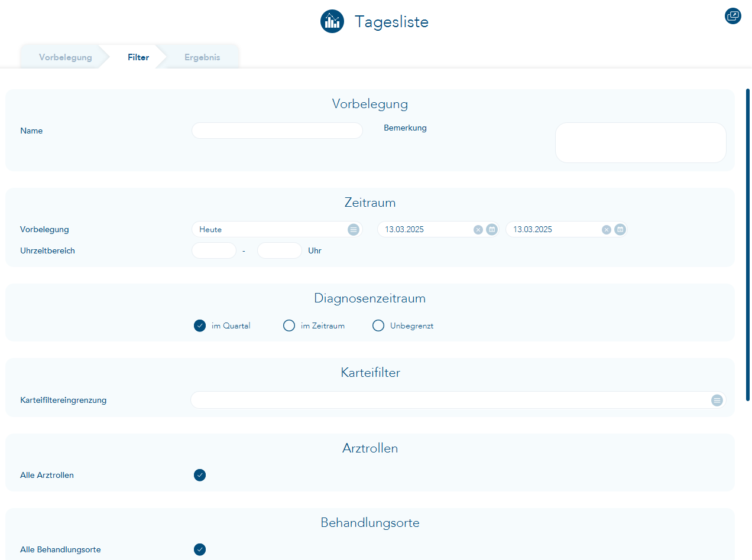Open the Vorbelegung 'Heute' dropdown list
752x560 pixels.
(x=354, y=230)
